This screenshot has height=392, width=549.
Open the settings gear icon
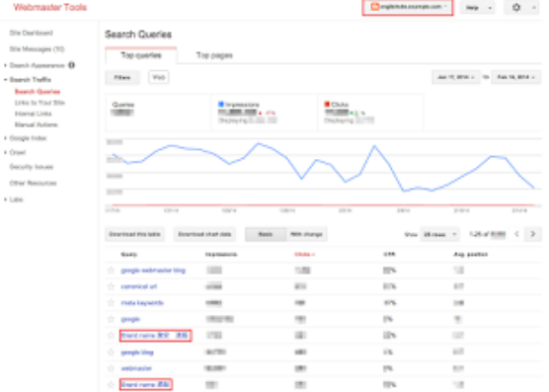[516, 7]
